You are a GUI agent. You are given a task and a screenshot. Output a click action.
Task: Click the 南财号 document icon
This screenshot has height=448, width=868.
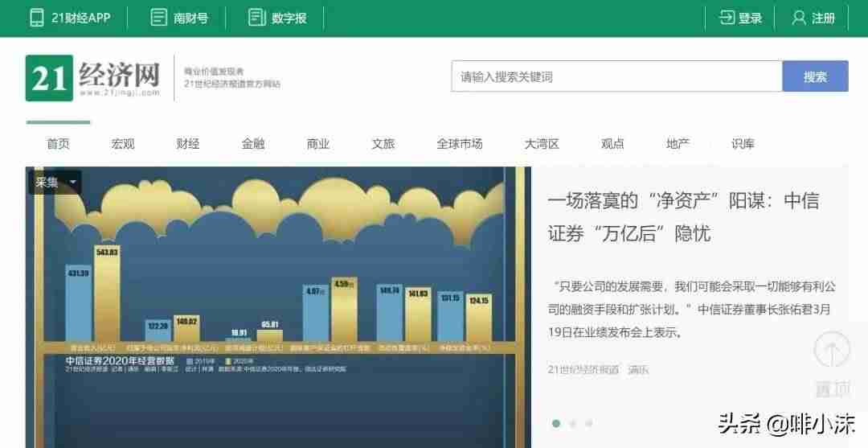click(x=159, y=18)
